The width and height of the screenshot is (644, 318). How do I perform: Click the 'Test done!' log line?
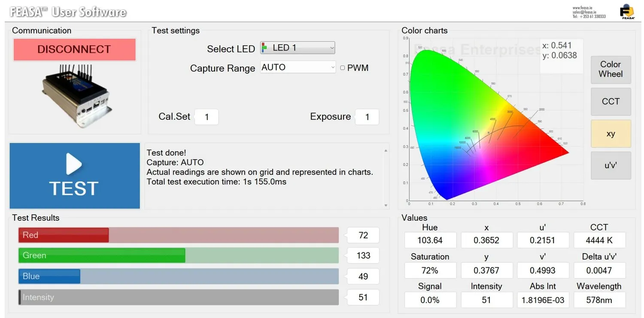click(167, 153)
